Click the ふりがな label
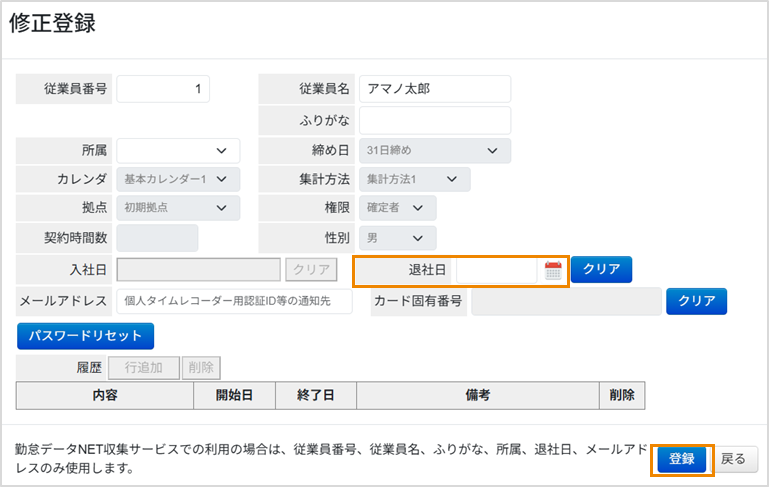Viewport: 769px width, 487px height. [x=324, y=120]
